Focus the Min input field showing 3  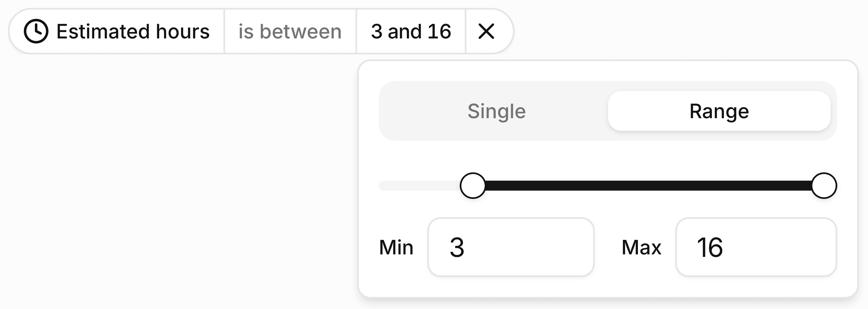point(510,247)
